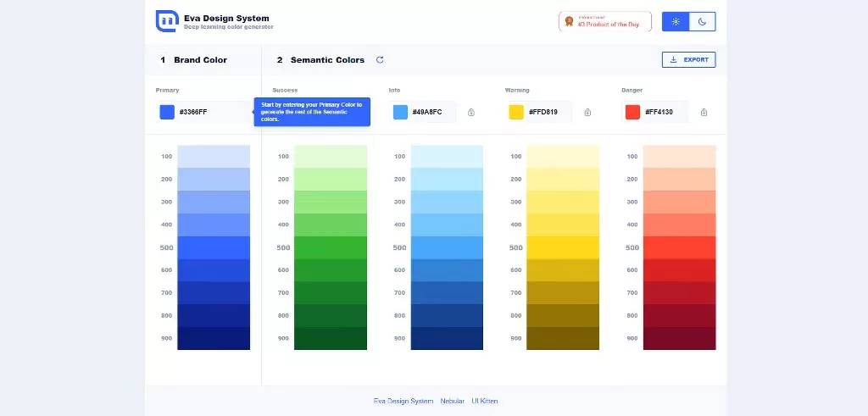Viewport: 868px width, 416px height.
Task: Select the Semantic Colors step
Action: 320,60
